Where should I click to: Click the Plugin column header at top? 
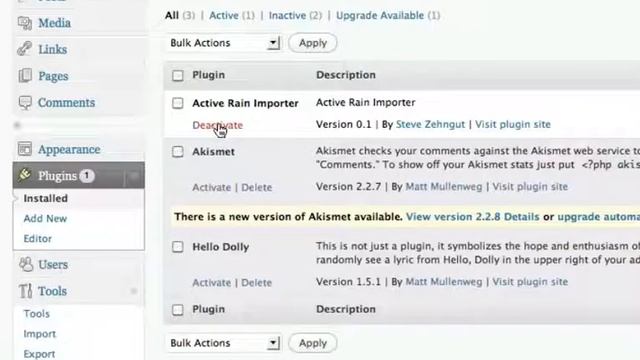209,75
